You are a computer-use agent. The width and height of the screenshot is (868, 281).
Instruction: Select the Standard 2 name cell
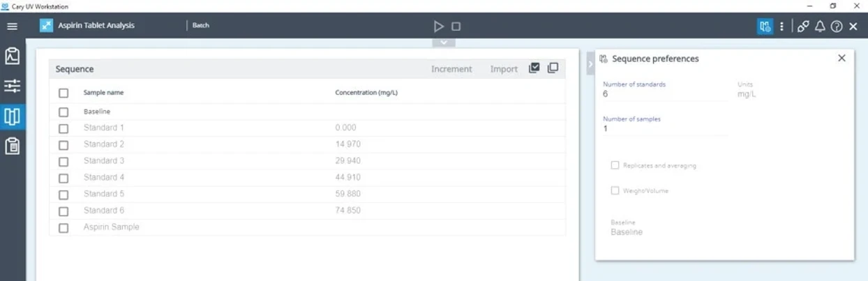(x=104, y=144)
